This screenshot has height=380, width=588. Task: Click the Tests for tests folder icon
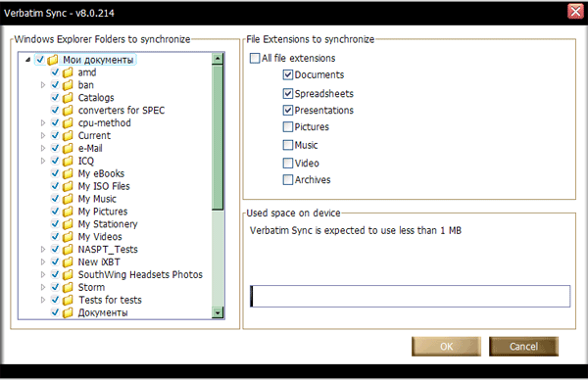[x=68, y=300]
